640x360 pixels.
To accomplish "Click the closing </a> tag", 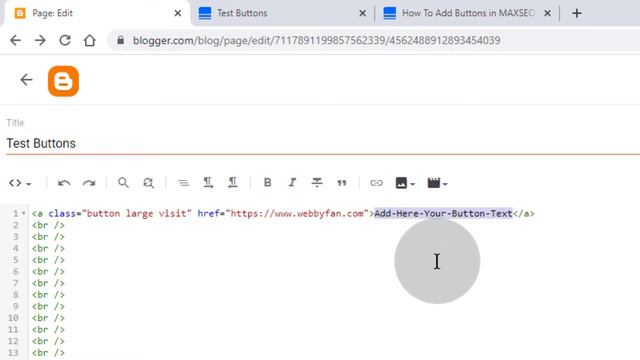I will click(x=524, y=213).
